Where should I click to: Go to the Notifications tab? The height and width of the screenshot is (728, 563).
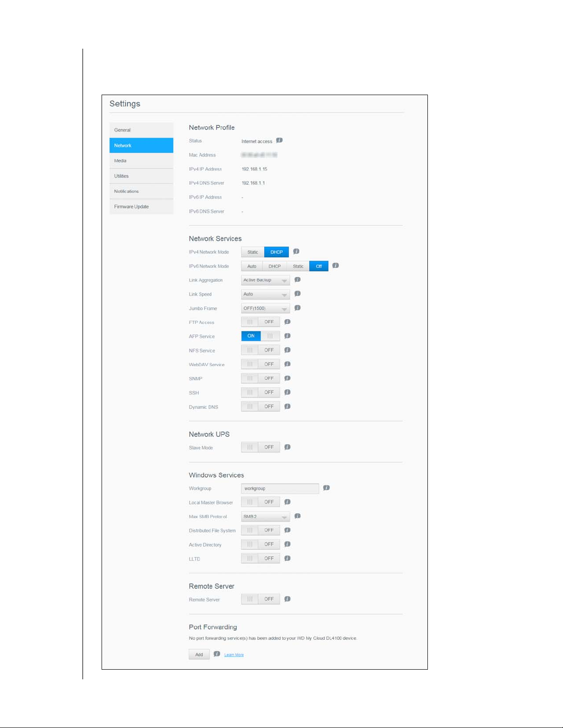tap(141, 191)
